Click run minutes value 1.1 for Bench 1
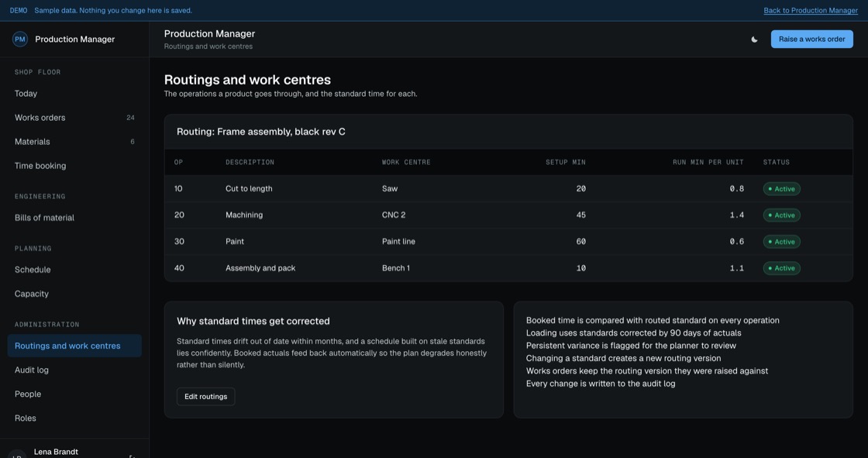Screen dimensions: 868x458 (x=737, y=268)
